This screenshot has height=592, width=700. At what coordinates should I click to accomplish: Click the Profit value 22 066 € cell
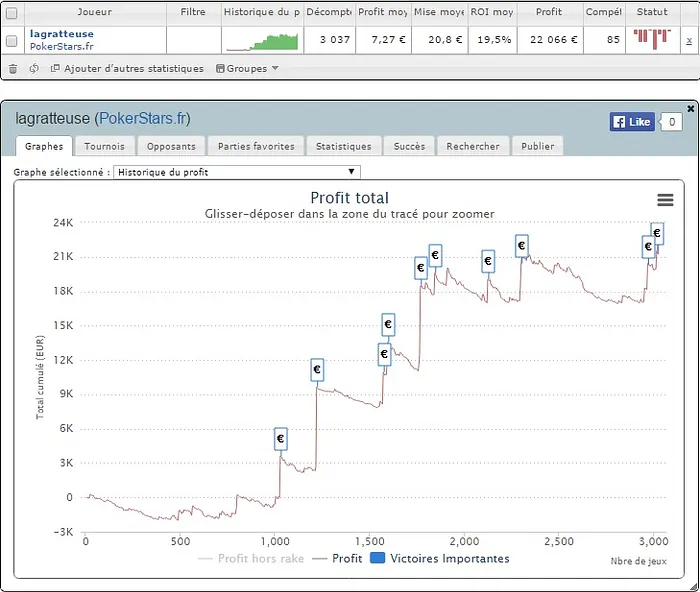(550, 40)
